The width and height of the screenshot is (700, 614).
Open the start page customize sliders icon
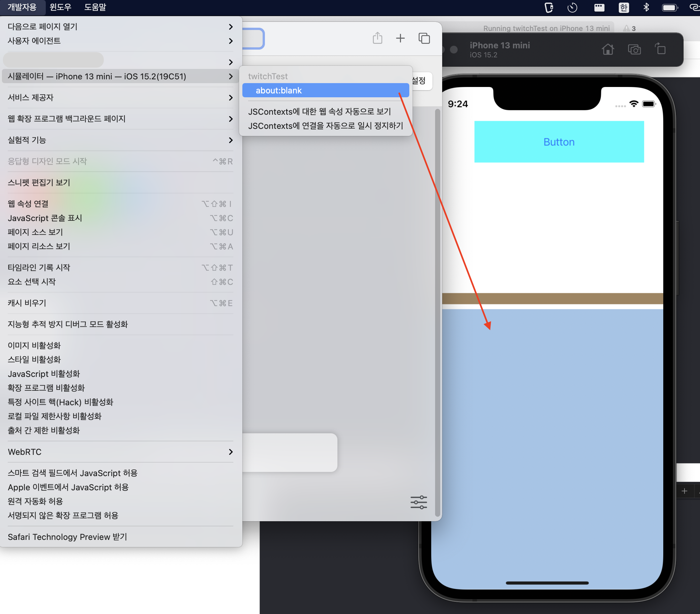[x=419, y=502]
